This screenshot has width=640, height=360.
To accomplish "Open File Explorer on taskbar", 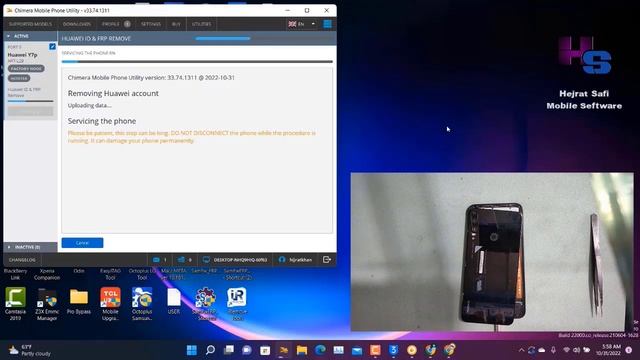I will (x=302, y=350).
